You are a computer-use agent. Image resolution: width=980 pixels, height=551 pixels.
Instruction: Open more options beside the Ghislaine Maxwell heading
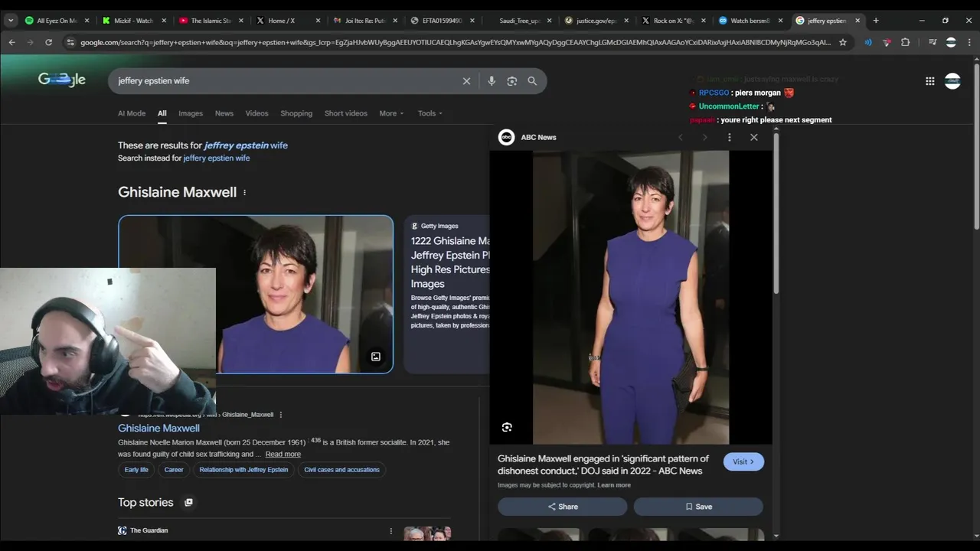point(244,192)
